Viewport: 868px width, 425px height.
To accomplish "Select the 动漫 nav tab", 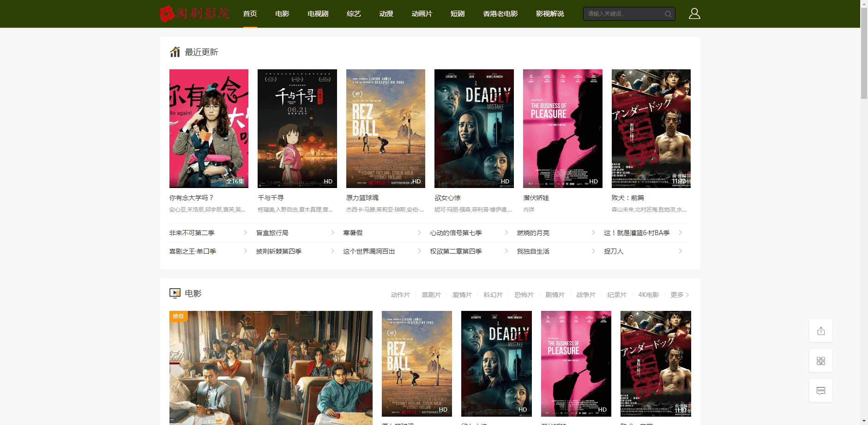I will (x=386, y=14).
